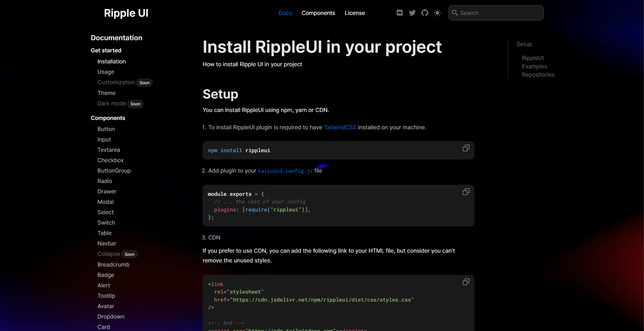Open Dark mode sidebar entry
Screen dimensions: 644x331
point(111,103)
